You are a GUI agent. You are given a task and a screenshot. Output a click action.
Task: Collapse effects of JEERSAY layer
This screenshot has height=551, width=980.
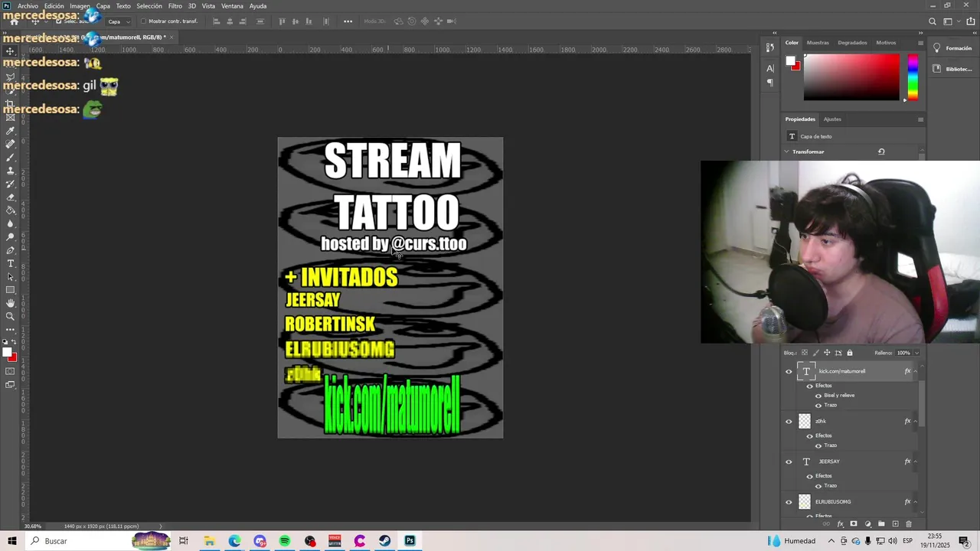(x=916, y=461)
